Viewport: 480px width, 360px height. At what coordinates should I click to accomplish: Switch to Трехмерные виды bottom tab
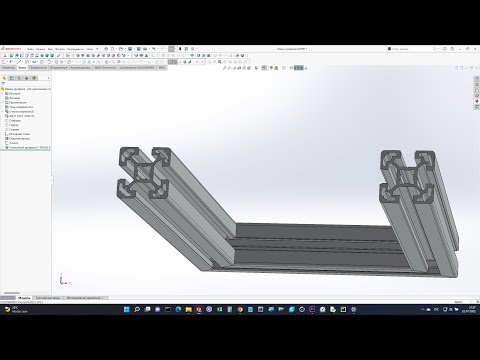(x=48, y=298)
